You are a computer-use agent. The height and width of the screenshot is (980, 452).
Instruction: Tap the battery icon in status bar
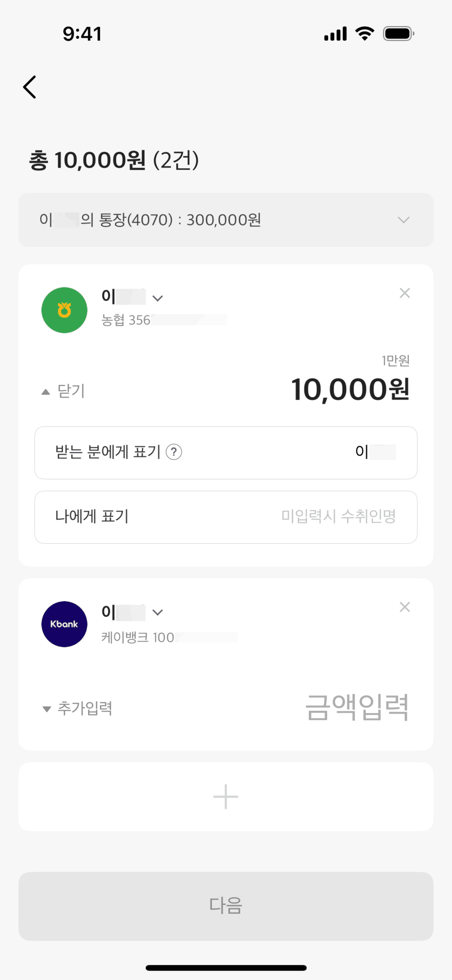coord(398,34)
